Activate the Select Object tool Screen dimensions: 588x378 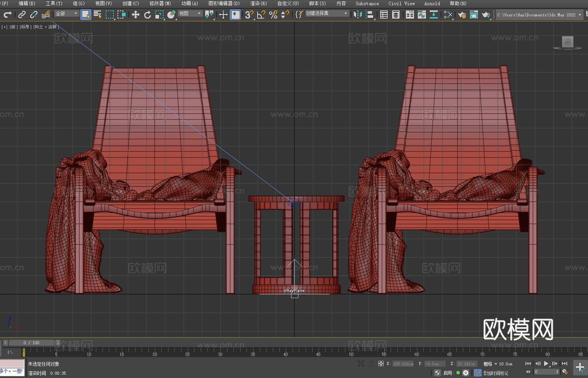(86, 15)
